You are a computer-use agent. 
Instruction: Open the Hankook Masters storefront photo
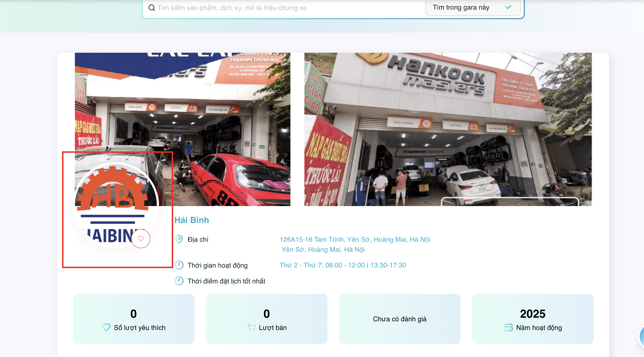pos(448,129)
